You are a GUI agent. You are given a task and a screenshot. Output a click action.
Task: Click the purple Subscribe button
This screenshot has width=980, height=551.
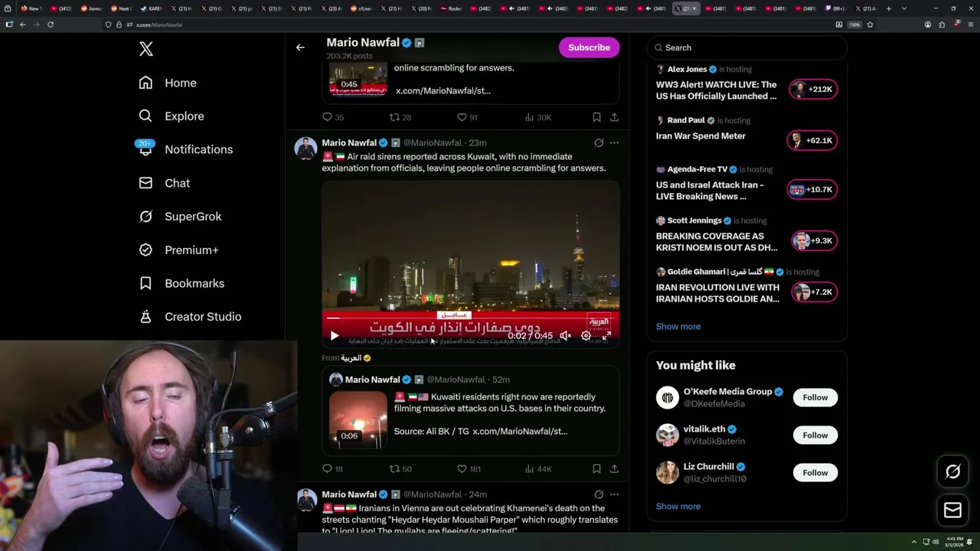(x=589, y=47)
